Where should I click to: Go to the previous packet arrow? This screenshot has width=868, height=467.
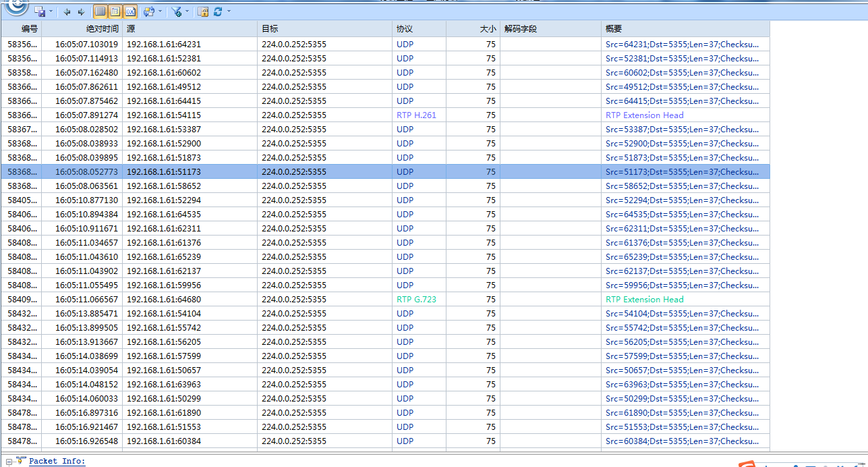click(x=67, y=11)
